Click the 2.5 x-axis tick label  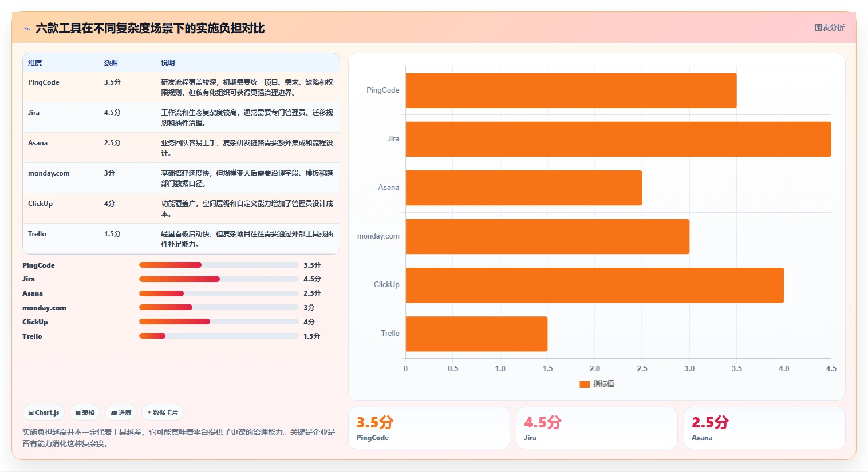642,369
